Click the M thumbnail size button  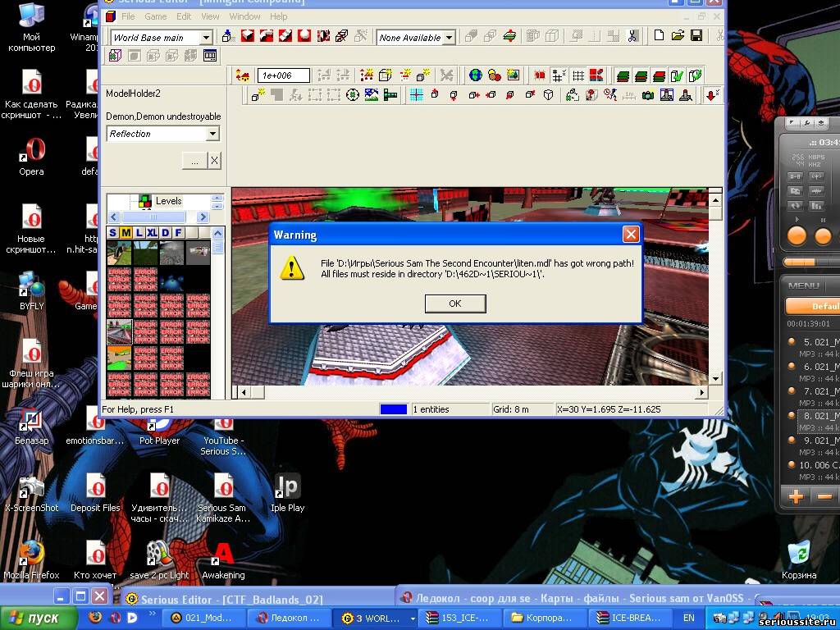pos(126,232)
